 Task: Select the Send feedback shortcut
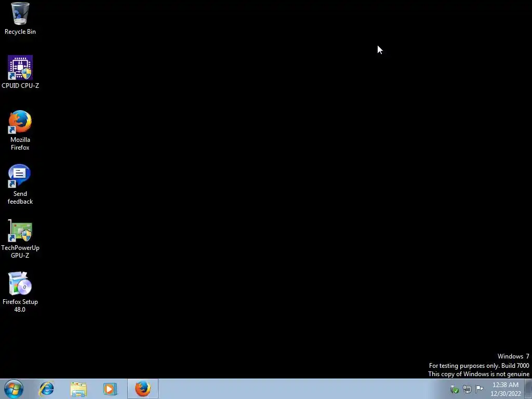pyautogui.click(x=20, y=184)
